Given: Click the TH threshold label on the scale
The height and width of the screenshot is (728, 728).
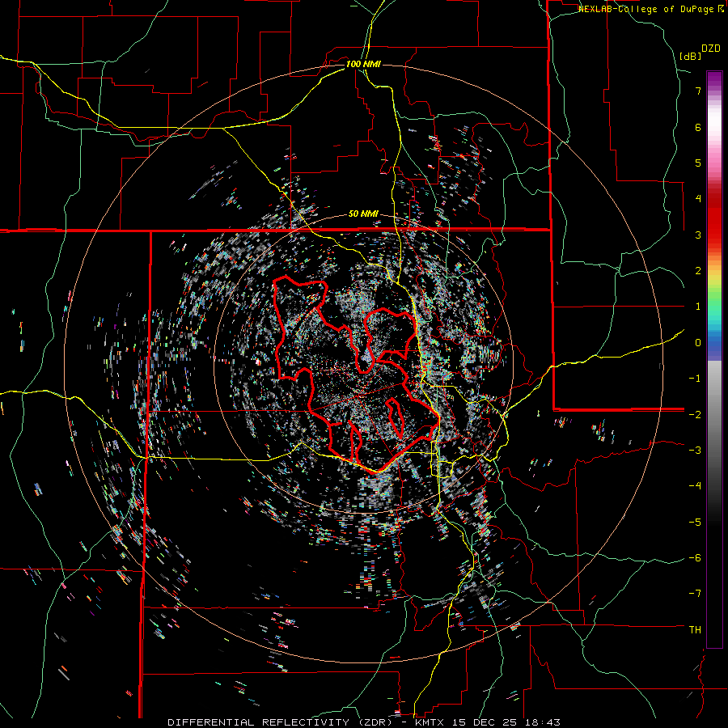Looking at the screenshot, I should coord(695,630).
